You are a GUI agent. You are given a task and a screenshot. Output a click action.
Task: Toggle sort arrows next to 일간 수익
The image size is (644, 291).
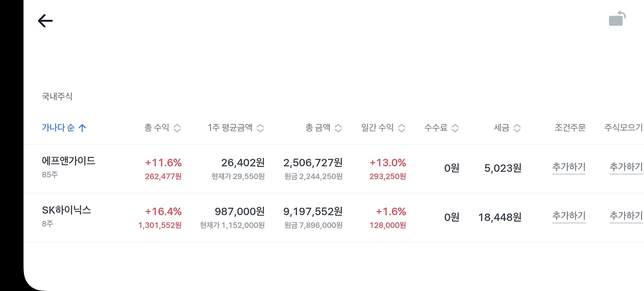401,128
